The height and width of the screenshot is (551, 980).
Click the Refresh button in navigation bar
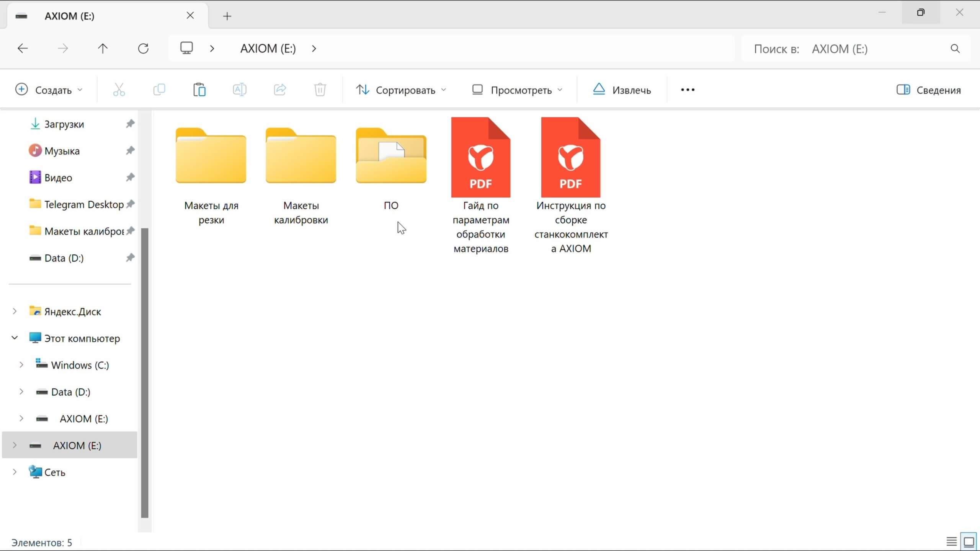click(143, 49)
